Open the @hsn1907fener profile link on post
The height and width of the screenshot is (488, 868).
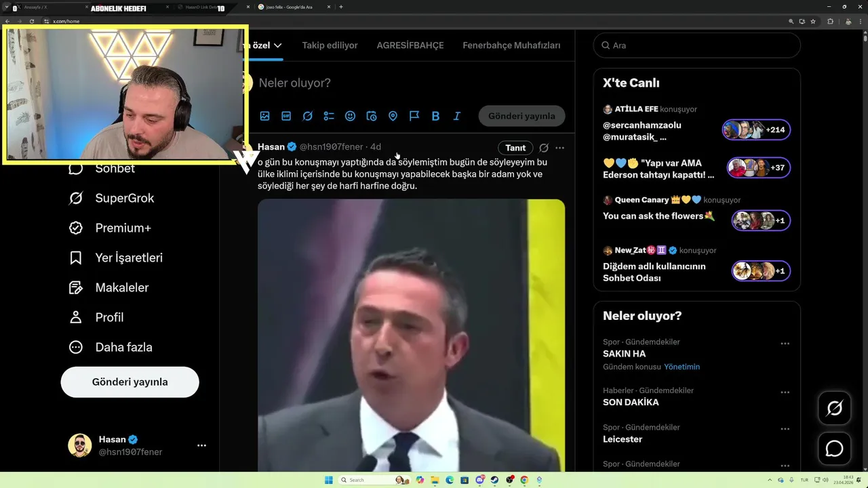[332, 147]
